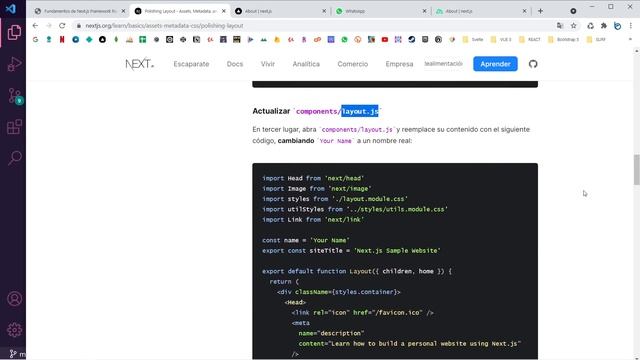The image size is (640, 360).
Task: Open the Google bookmark
Action: pos(36,40)
